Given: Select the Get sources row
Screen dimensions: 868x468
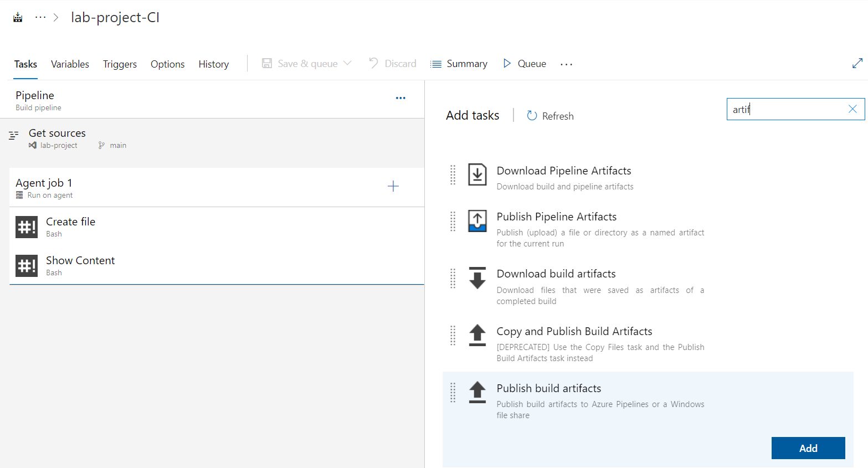Looking at the screenshot, I should tap(212, 138).
